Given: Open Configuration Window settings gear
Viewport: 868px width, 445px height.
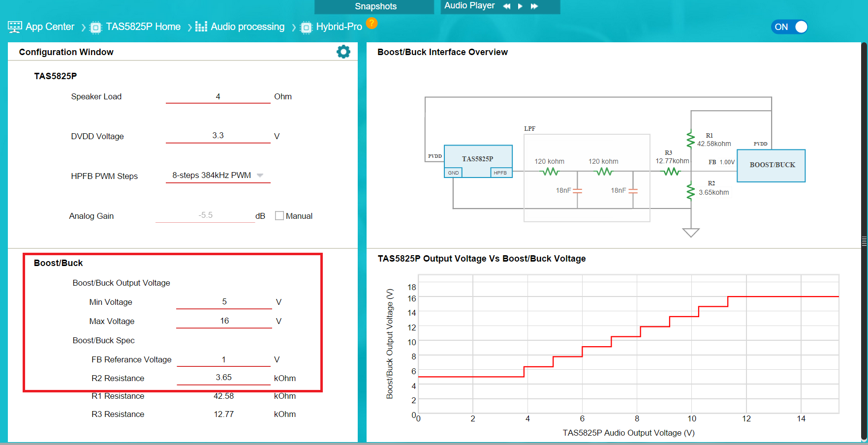Looking at the screenshot, I should pyautogui.click(x=343, y=52).
